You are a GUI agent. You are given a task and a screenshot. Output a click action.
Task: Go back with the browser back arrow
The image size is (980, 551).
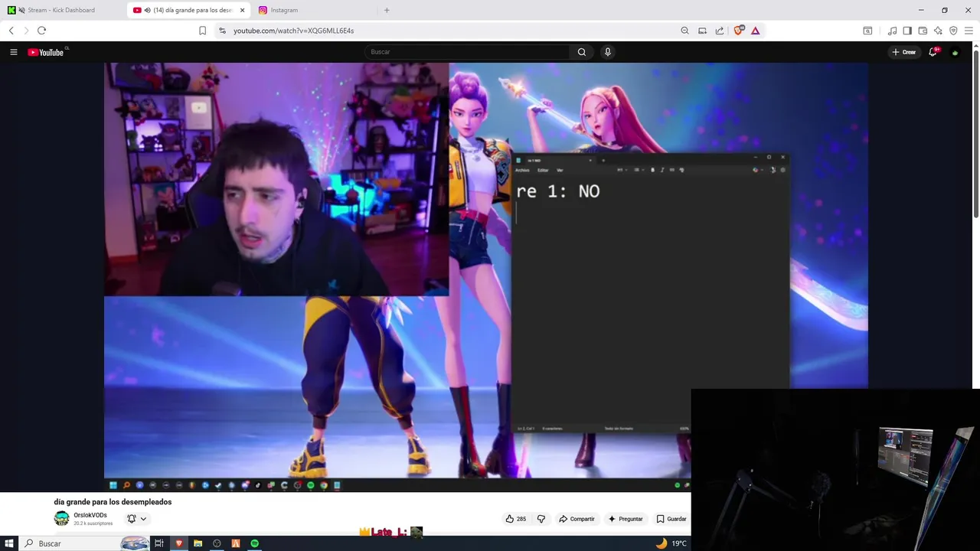click(11, 31)
